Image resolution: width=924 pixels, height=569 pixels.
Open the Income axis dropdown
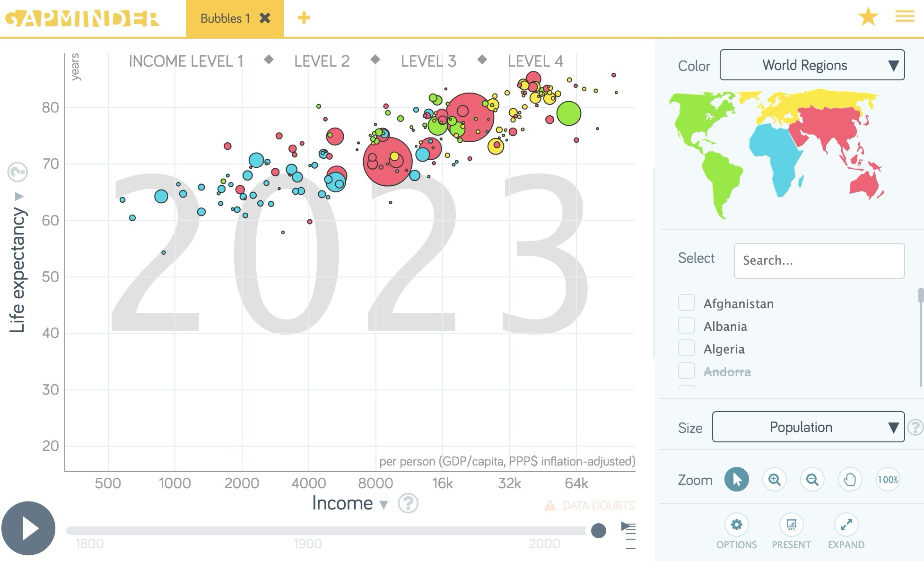[349, 503]
